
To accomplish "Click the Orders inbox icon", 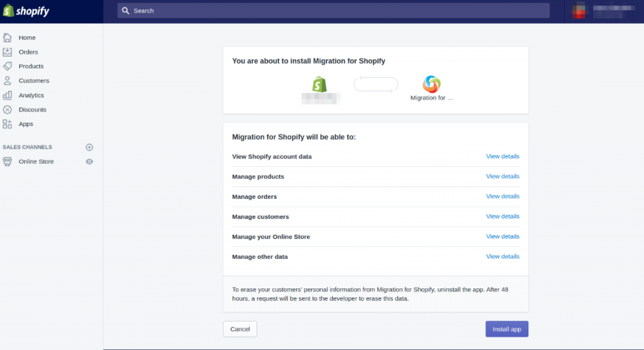I will (x=8, y=52).
